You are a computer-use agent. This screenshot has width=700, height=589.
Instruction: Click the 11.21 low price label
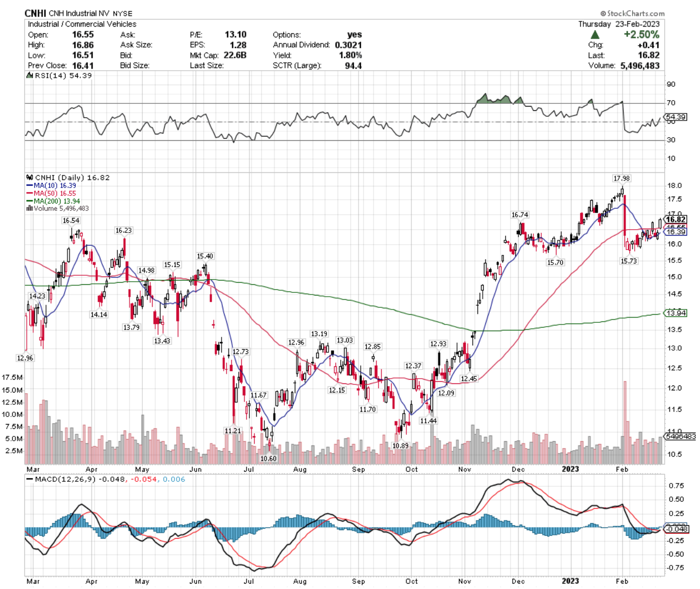click(232, 431)
